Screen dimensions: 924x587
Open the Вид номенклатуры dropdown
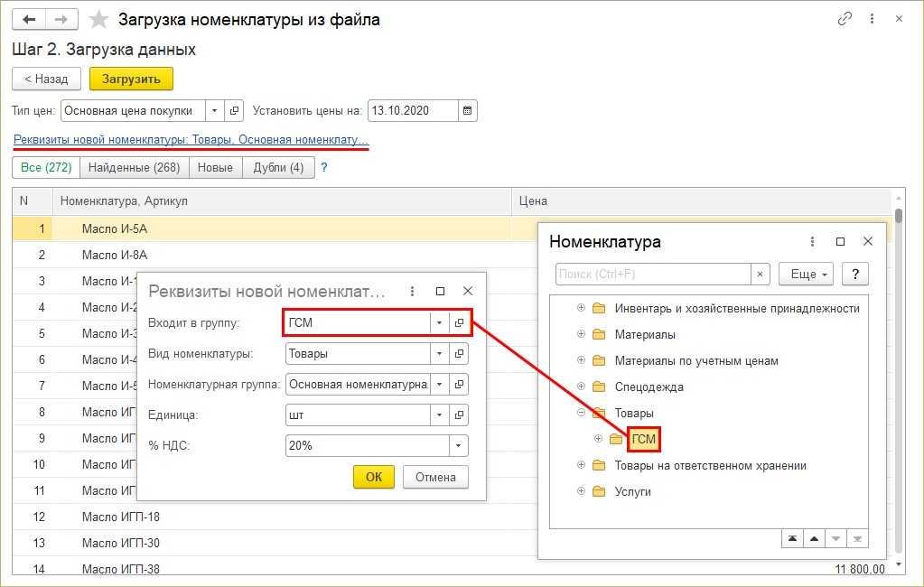439,354
